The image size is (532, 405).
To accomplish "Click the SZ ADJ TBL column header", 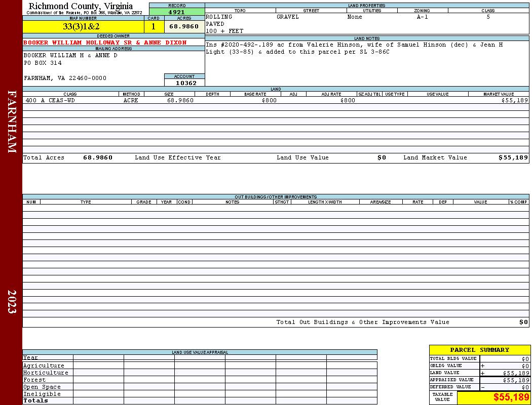I will tap(369, 94).
